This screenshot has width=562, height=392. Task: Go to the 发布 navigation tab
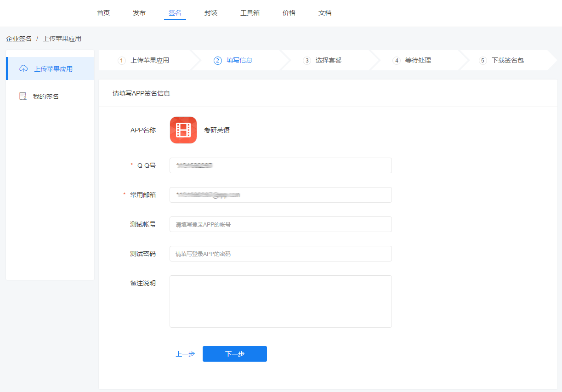139,13
